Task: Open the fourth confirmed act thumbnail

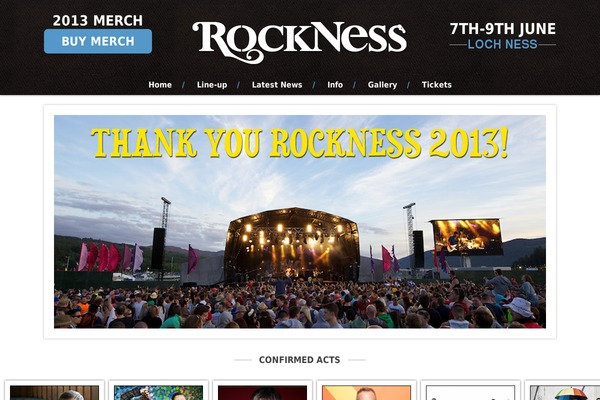Action: pyautogui.click(x=367, y=391)
